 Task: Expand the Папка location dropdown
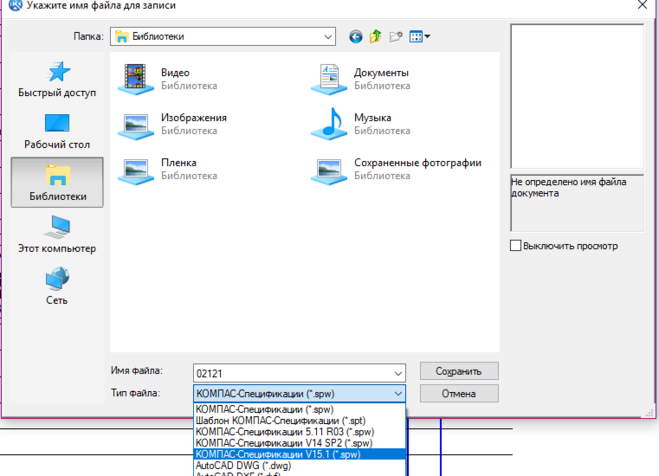pyautogui.click(x=328, y=37)
